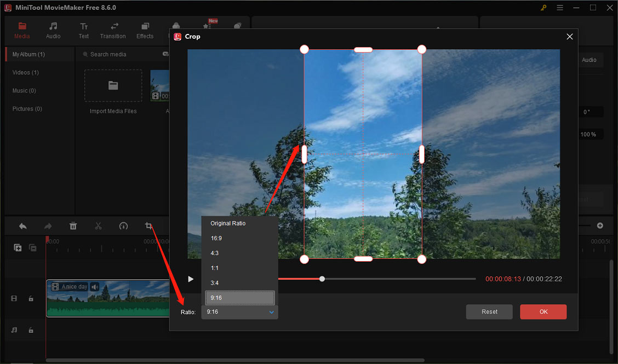Confirm crop by clicking OK
Viewport: 618px width, 364px height.
(543, 311)
